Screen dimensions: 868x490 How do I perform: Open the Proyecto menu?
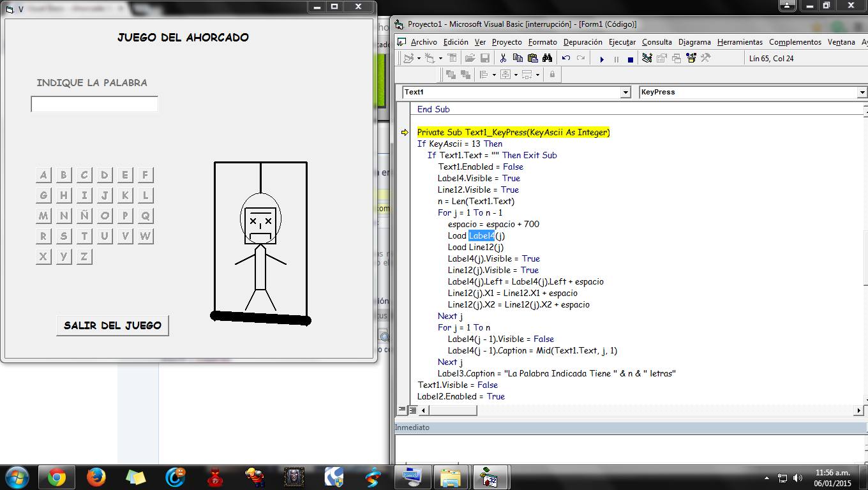tap(507, 42)
